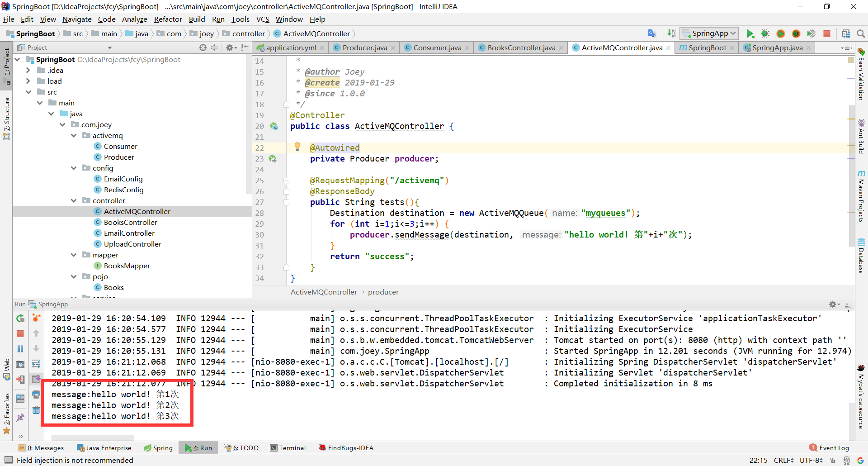Hide the Project panel with hide icon
The image size is (868, 466).
coord(245,48)
